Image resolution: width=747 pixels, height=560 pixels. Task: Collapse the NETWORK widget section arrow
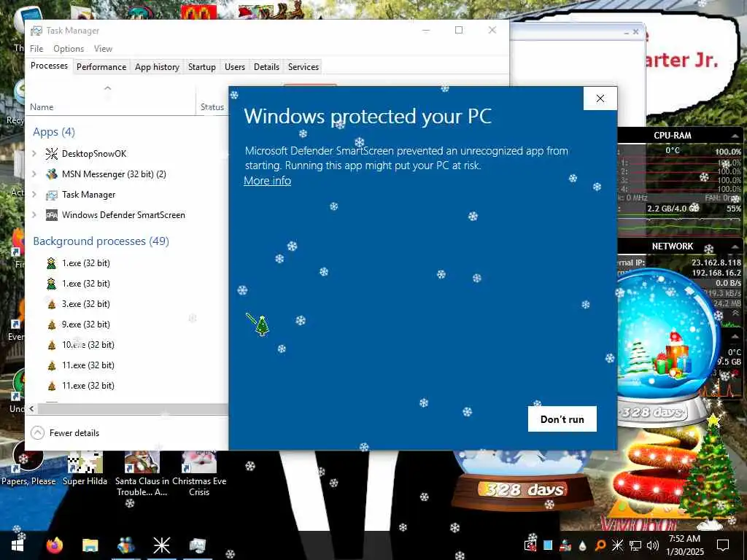click(735, 246)
